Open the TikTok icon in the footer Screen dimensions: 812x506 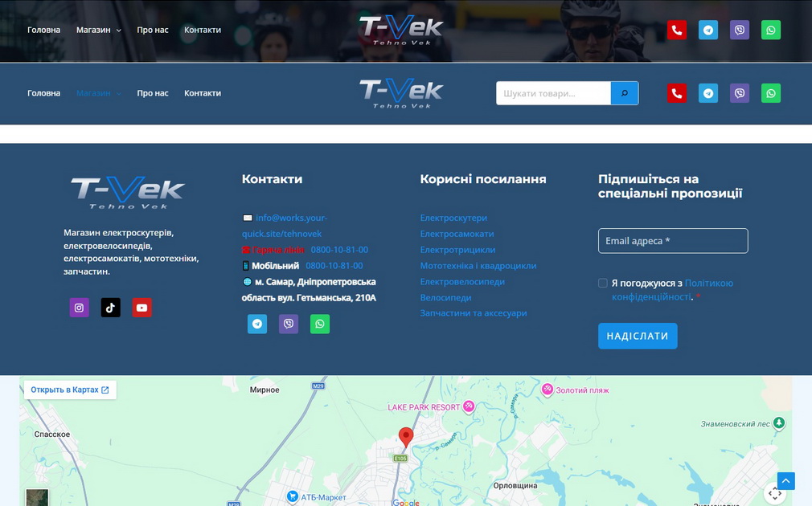tap(110, 308)
